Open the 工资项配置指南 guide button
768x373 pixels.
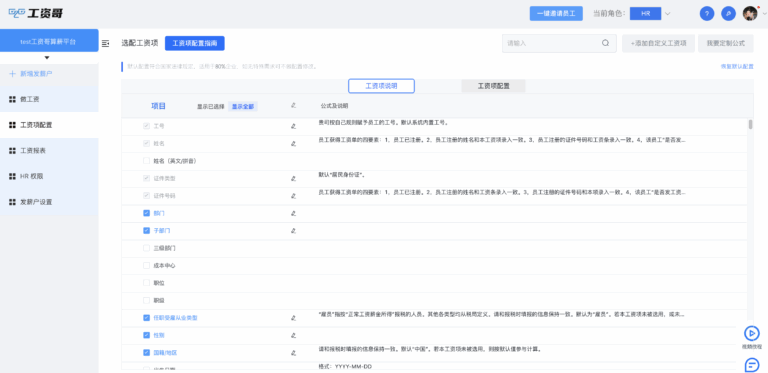click(194, 43)
